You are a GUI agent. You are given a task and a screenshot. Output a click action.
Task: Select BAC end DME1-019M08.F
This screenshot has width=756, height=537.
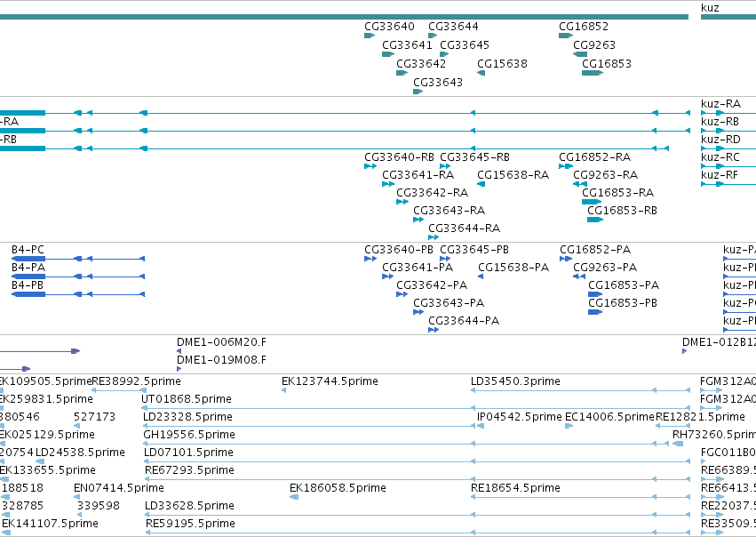[221, 360]
